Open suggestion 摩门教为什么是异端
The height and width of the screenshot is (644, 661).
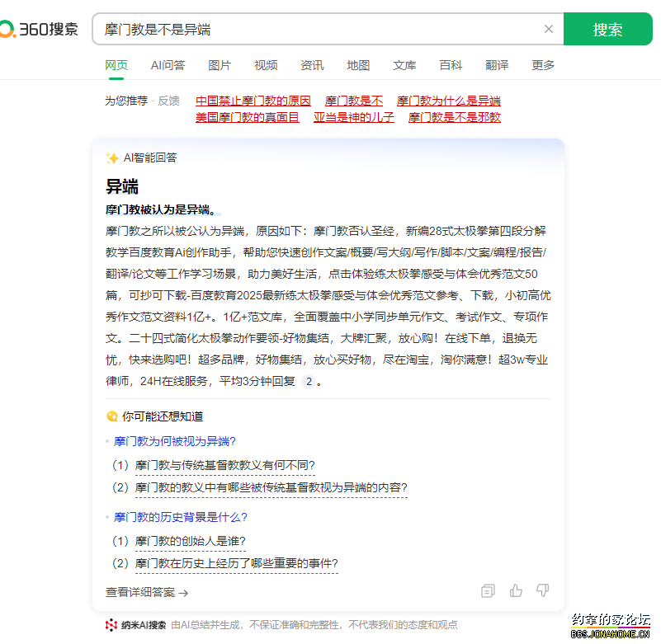click(449, 101)
